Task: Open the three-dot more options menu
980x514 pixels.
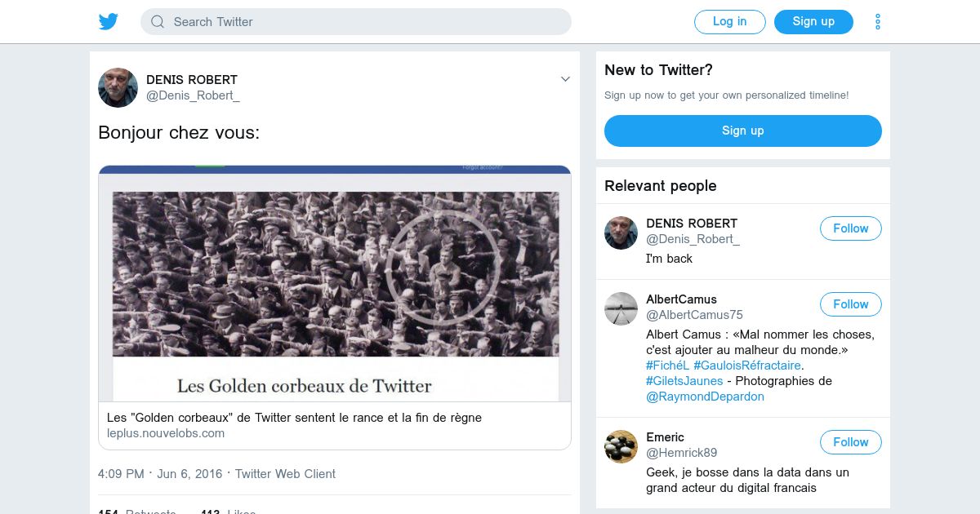Action: click(878, 22)
